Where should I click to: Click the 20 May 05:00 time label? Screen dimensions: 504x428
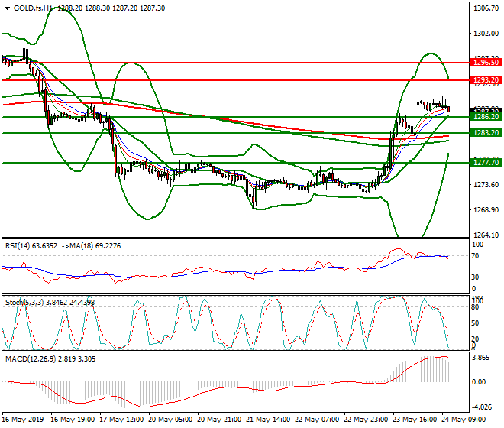coord(170,420)
